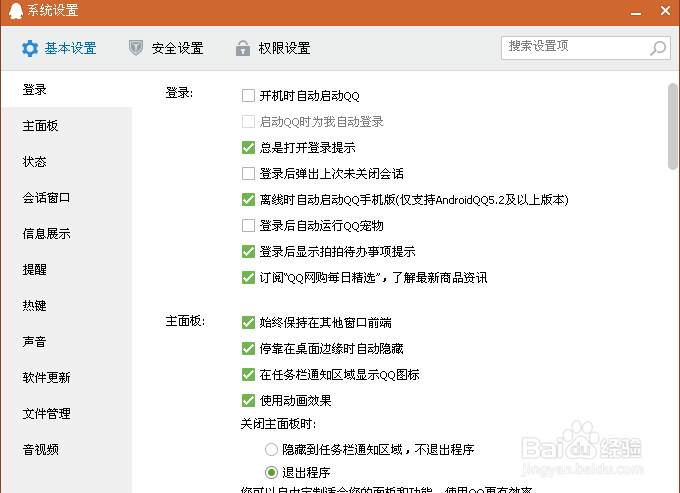Select 状态 in the left sidebar
The height and width of the screenshot is (493, 680).
(66, 162)
